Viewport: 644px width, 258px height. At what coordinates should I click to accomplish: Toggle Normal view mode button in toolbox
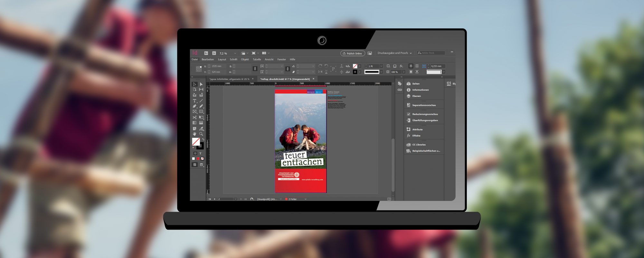click(x=195, y=165)
